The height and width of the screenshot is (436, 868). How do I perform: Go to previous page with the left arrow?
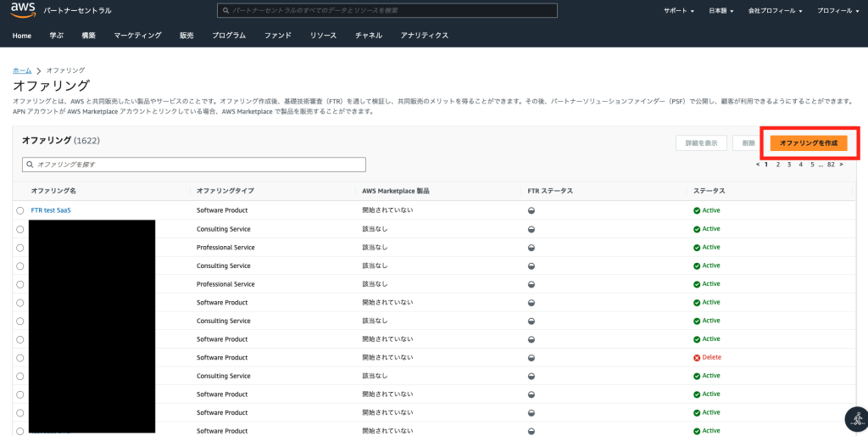[758, 164]
